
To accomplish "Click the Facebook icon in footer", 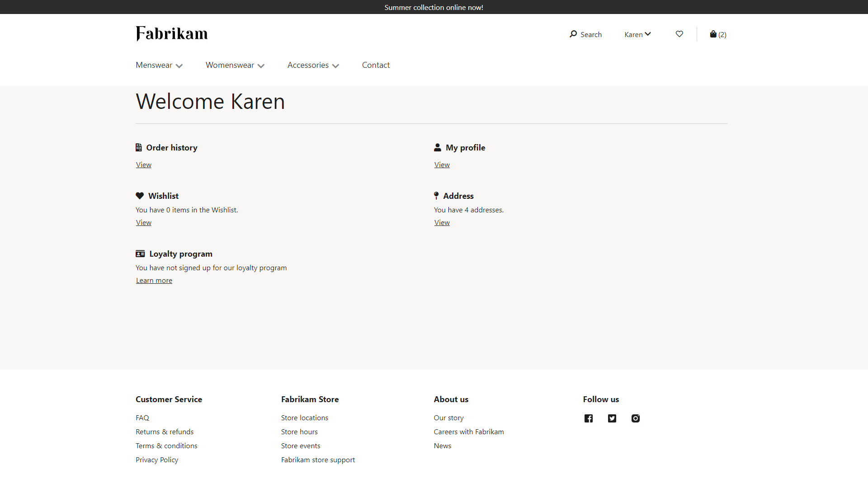I will click(x=589, y=418).
